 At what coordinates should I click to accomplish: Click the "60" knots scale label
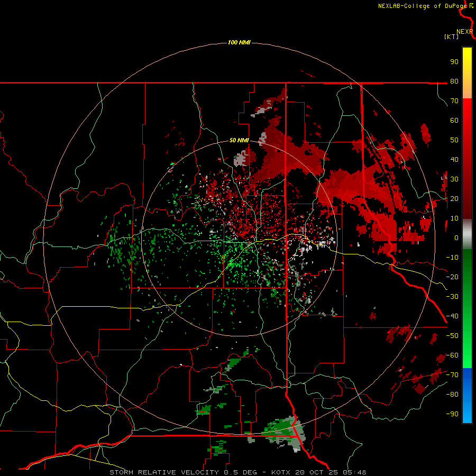pyautogui.click(x=454, y=120)
